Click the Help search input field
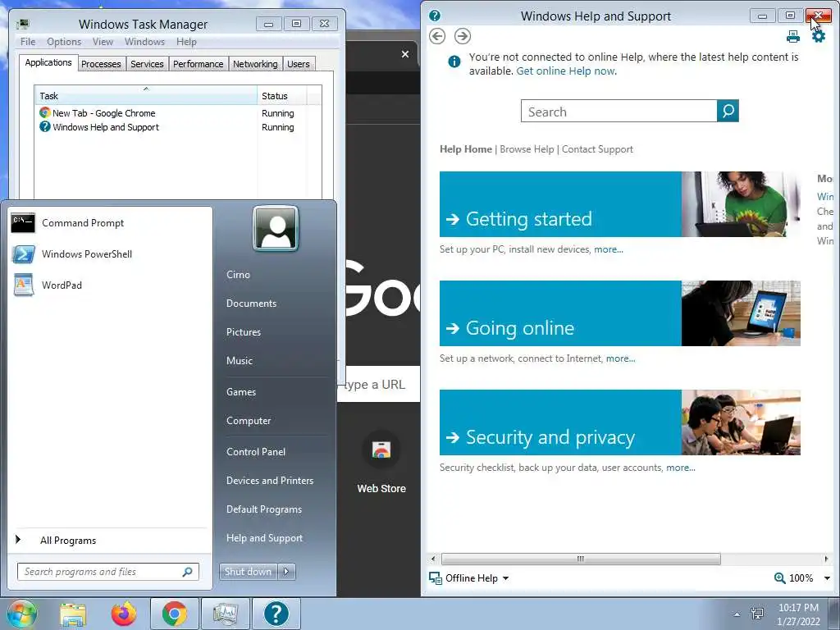The image size is (840, 630). pyautogui.click(x=619, y=111)
